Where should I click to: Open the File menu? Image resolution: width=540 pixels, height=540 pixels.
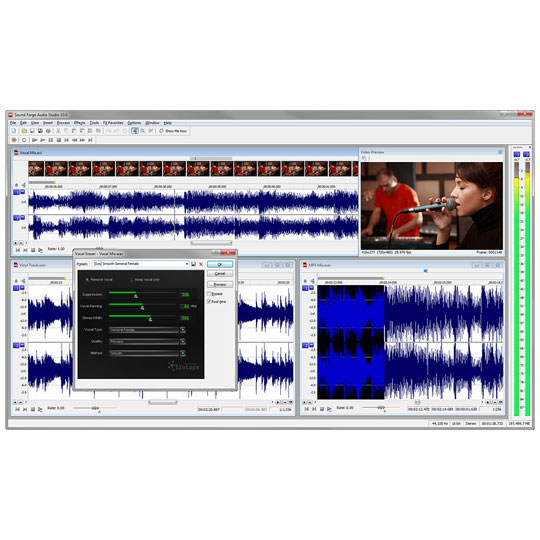[x=13, y=123]
